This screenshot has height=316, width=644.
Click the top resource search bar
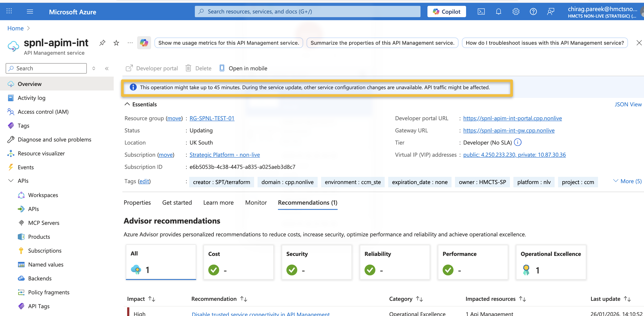[307, 12]
